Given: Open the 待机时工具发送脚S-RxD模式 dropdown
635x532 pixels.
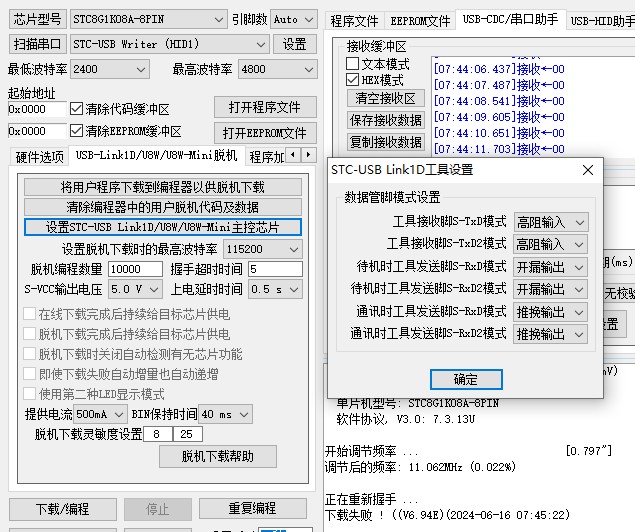Looking at the screenshot, I should point(550,267).
